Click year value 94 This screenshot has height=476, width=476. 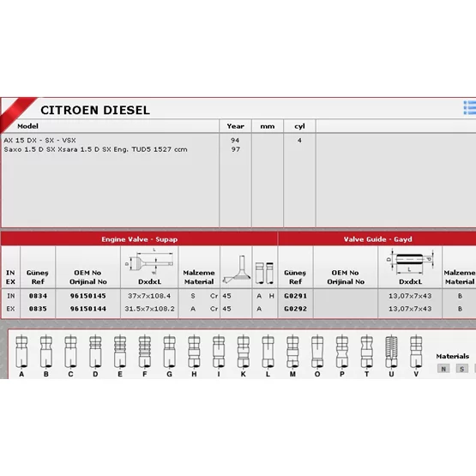(x=235, y=141)
